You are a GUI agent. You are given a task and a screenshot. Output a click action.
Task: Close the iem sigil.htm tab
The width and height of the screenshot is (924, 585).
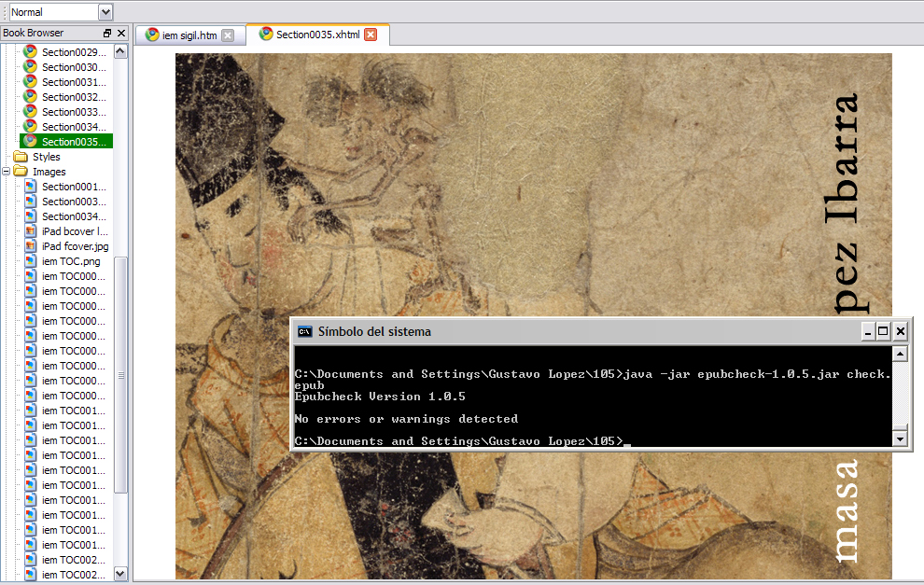click(x=228, y=35)
